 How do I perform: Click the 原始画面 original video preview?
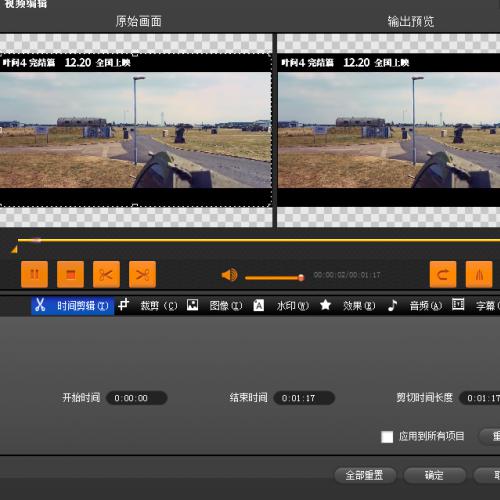[x=136, y=130]
